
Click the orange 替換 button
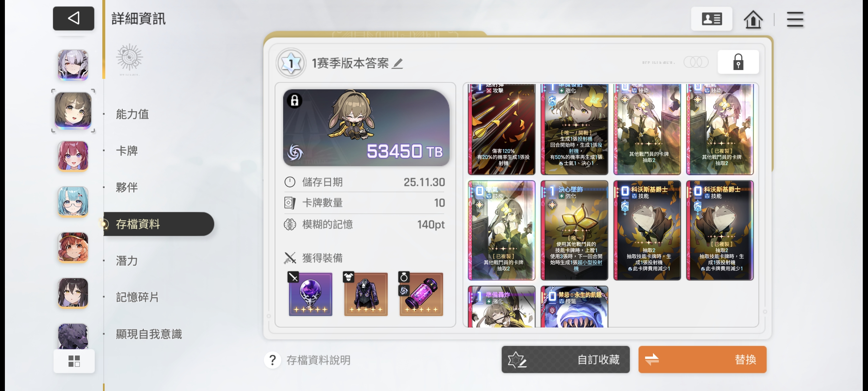[x=702, y=359]
